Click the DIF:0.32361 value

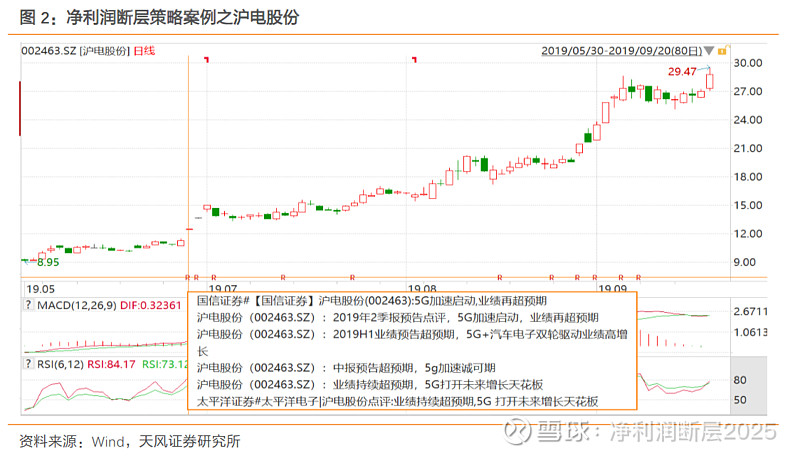[151, 305]
